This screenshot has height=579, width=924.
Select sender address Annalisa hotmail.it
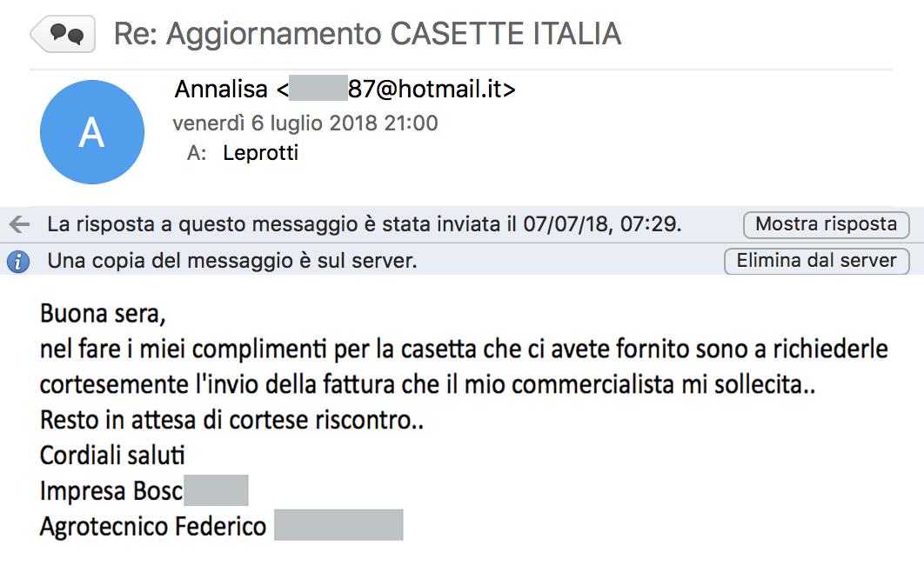(345, 90)
